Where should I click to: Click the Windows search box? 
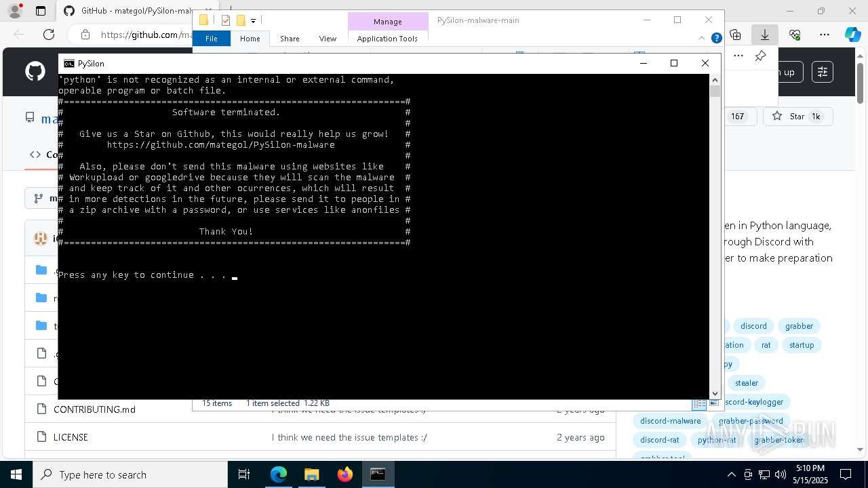tap(130, 474)
